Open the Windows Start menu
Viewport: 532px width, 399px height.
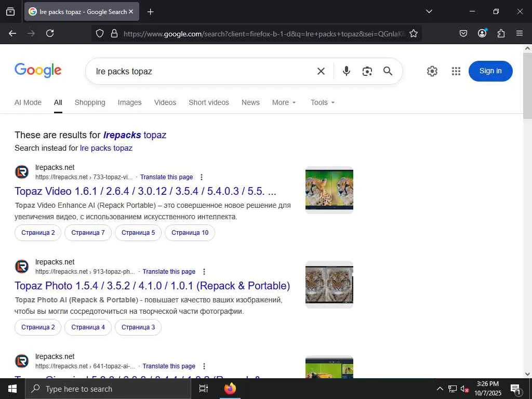[12, 389]
